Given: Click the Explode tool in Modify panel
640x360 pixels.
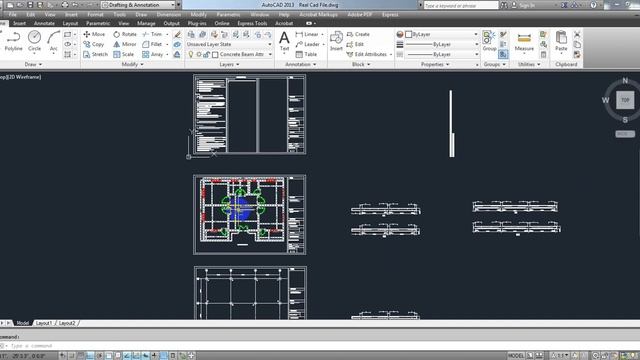Looking at the screenshot, I should 177,44.
